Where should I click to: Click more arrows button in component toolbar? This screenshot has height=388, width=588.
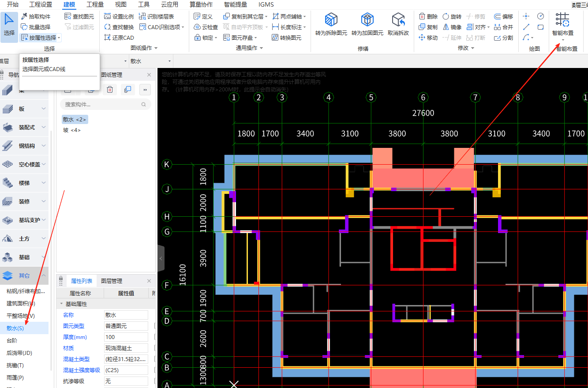145,90
